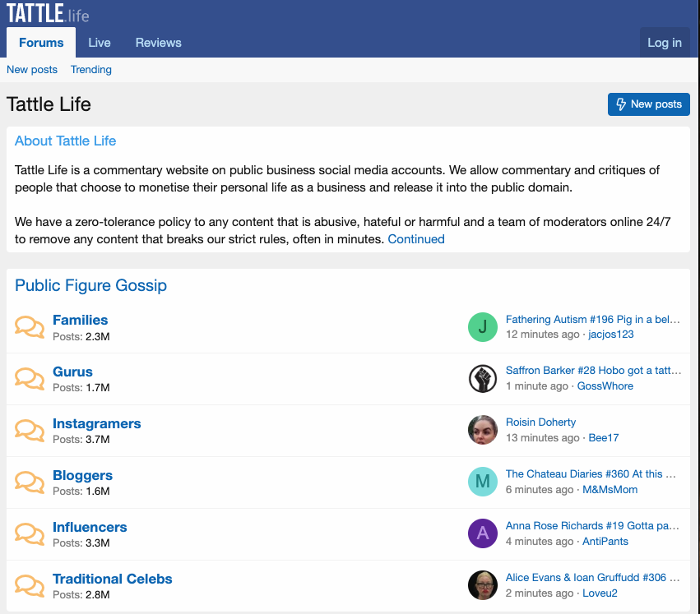The image size is (700, 614).
Task: Click the 'Posts: 1.7M' count
Action: [81, 388]
